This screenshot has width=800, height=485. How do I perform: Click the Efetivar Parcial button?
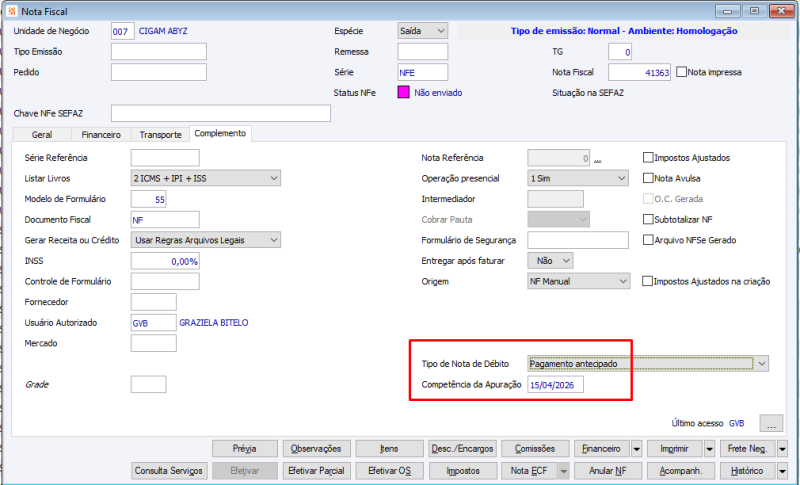click(316, 471)
